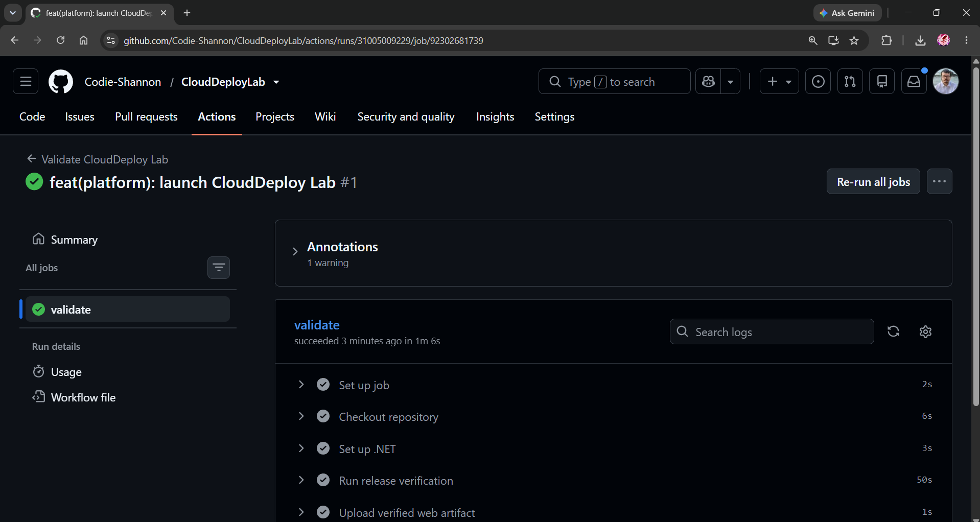The width and height of the screenshot is (980, 522).
Task: View site information icon in address bar
Action: click(110, 40)
